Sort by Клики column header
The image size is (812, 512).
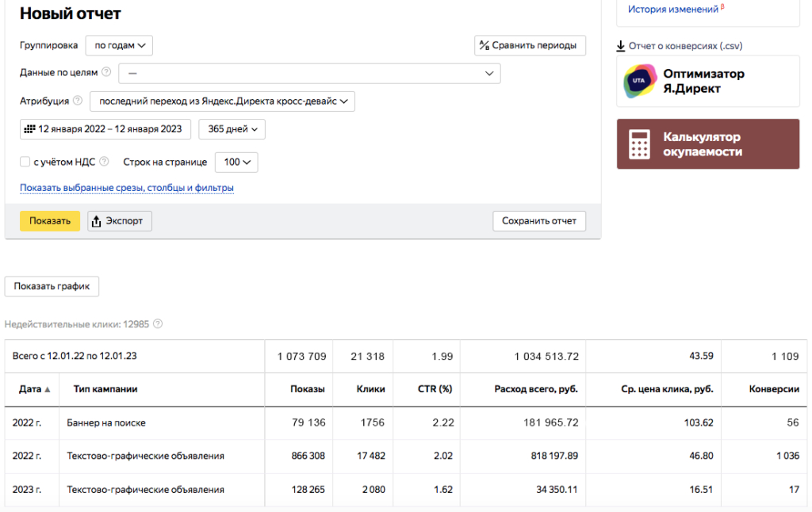371,389
